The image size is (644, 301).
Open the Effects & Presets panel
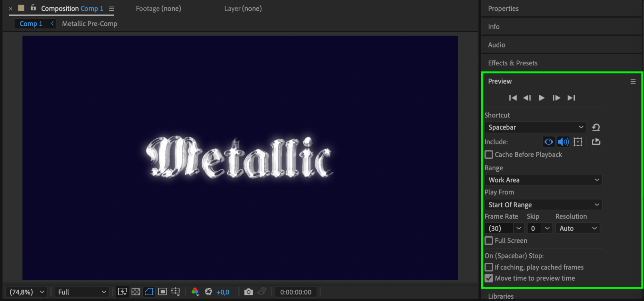coord(513,63)
